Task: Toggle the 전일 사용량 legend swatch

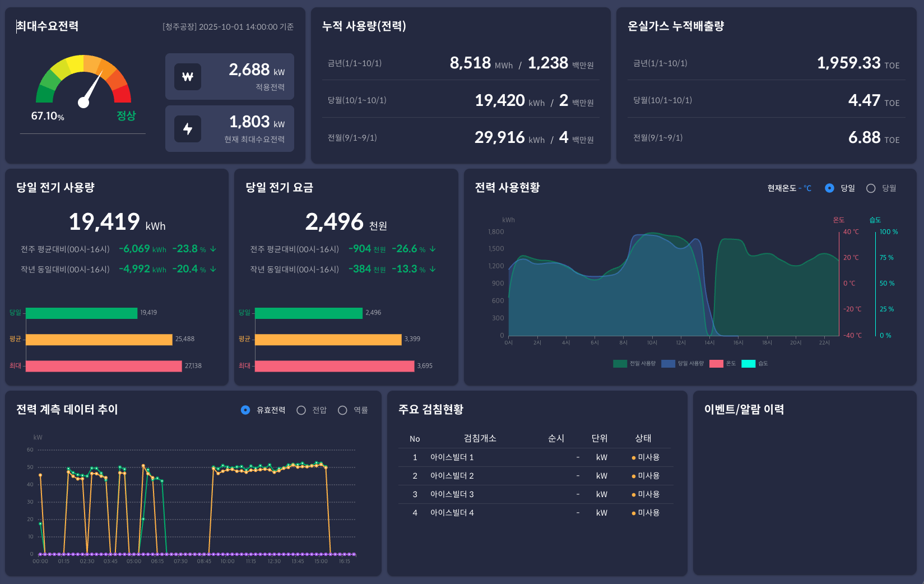Action: point(620,364)
